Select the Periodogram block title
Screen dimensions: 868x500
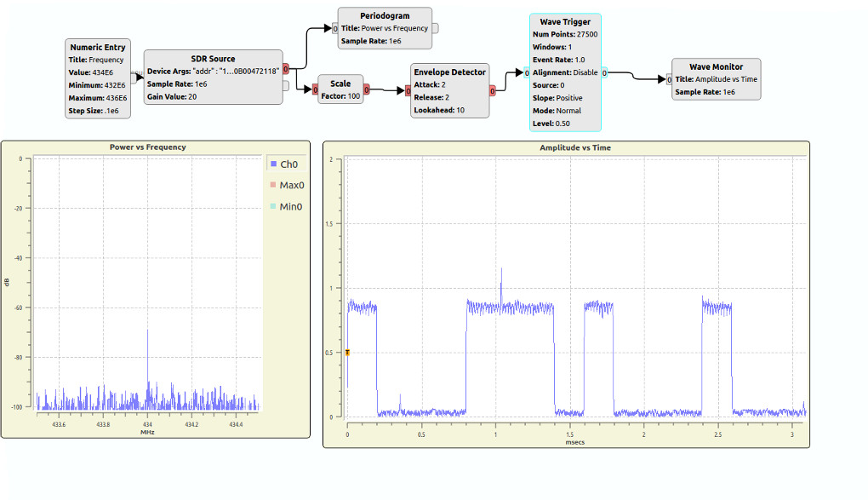click(385, 15)
